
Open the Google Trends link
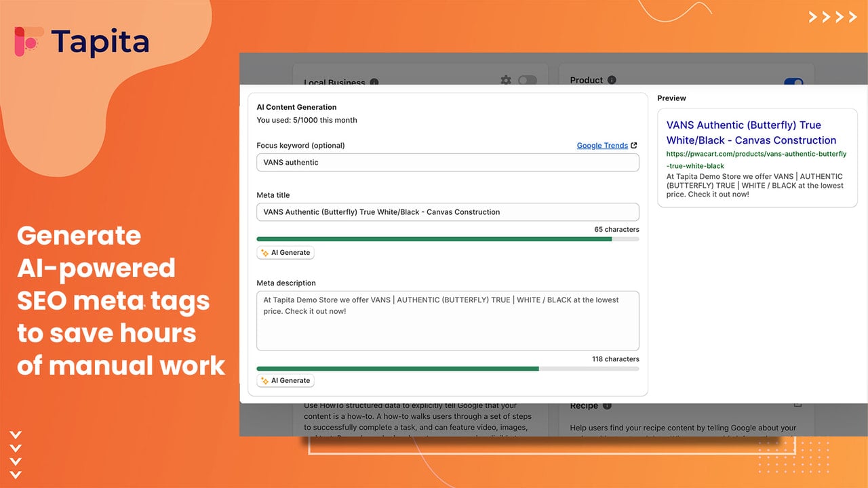coord(602,146)
